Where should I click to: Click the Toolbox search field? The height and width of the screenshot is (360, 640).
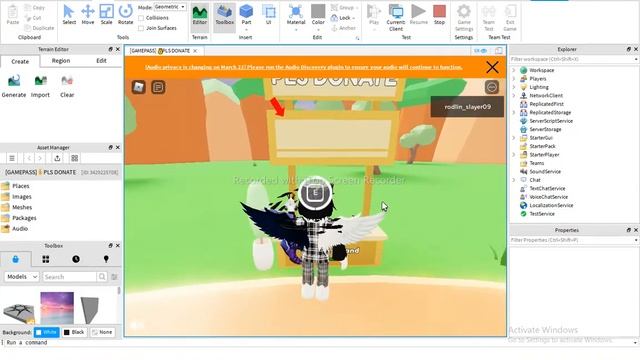(x=70, y=277)
